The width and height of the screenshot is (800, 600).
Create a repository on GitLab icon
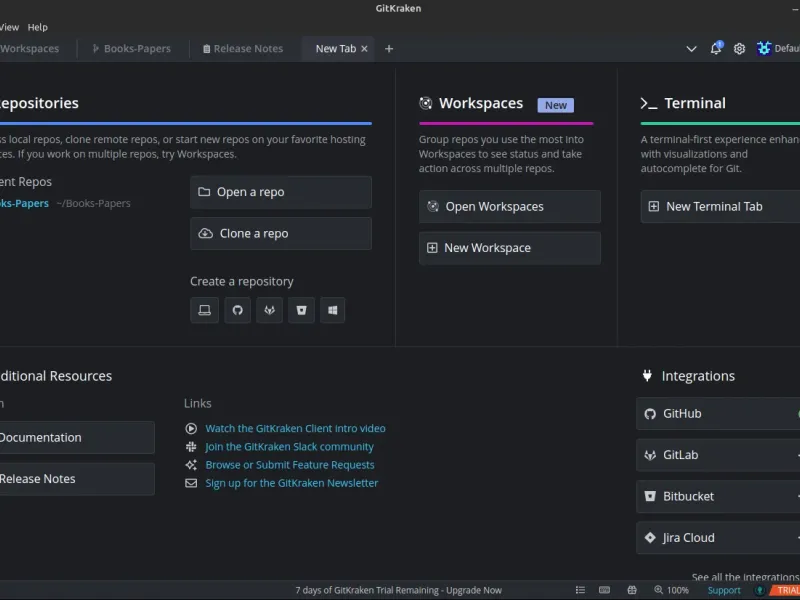point(269,310)
